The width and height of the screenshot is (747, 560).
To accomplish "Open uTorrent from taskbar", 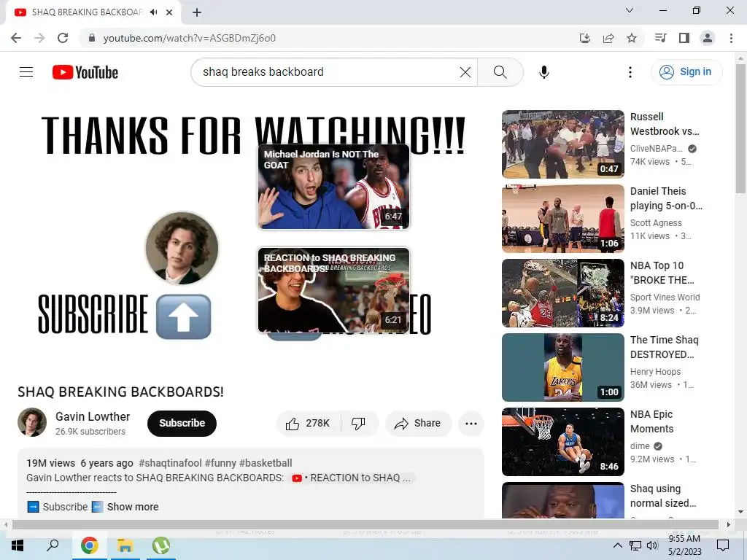I will [x=161, y=545].
